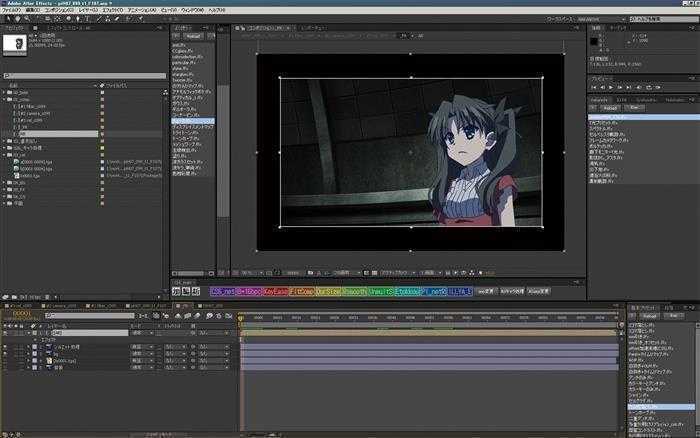Click Reload in the left script panel
Image resolution: width=700 pixels, height=438 pixels.
pos(193,36)
